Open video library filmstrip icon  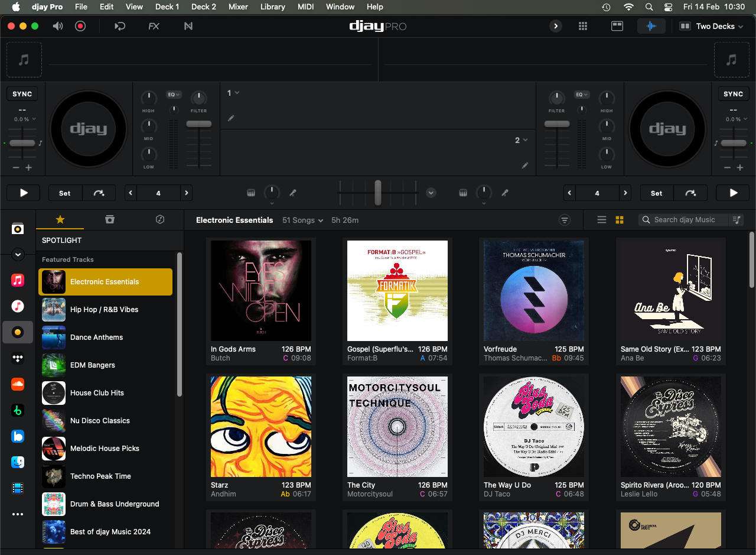pos(18,488)
